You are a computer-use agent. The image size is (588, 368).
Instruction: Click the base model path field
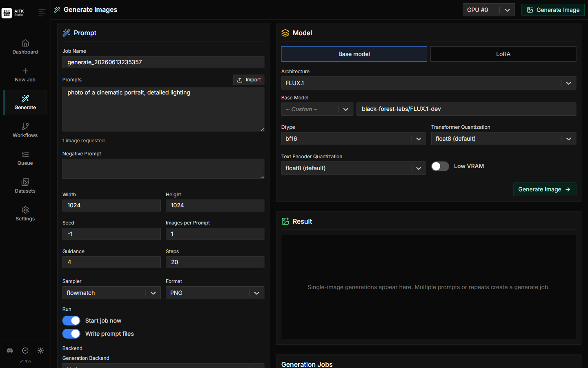(x=466, y=109)
